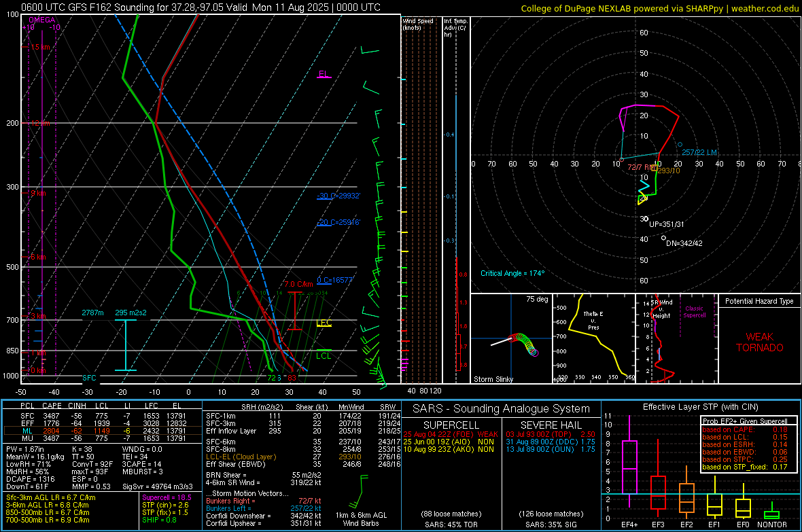Click the Inf. Temp. Adv. panel header

(x=456, y=28)
